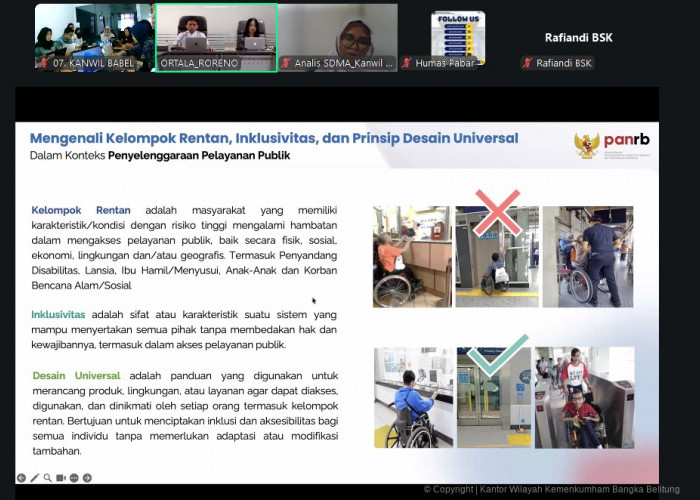Click the green check mark over the photos

497,355
